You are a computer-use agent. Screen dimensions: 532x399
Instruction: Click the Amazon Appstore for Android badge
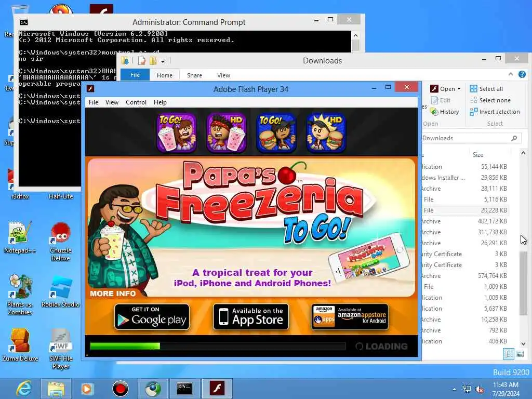[350, 316]
